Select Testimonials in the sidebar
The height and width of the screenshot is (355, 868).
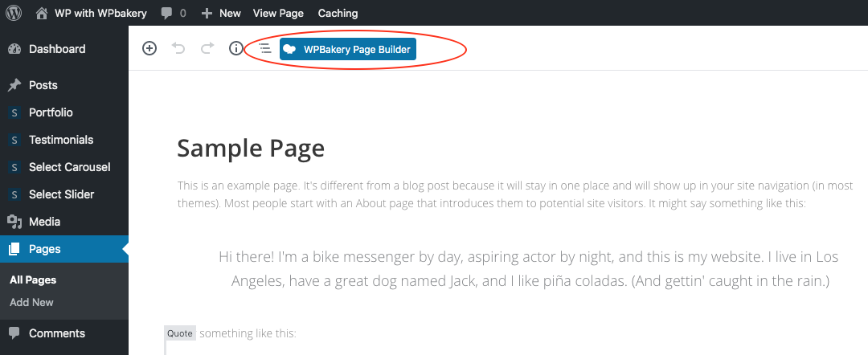(x=60, y=140)
